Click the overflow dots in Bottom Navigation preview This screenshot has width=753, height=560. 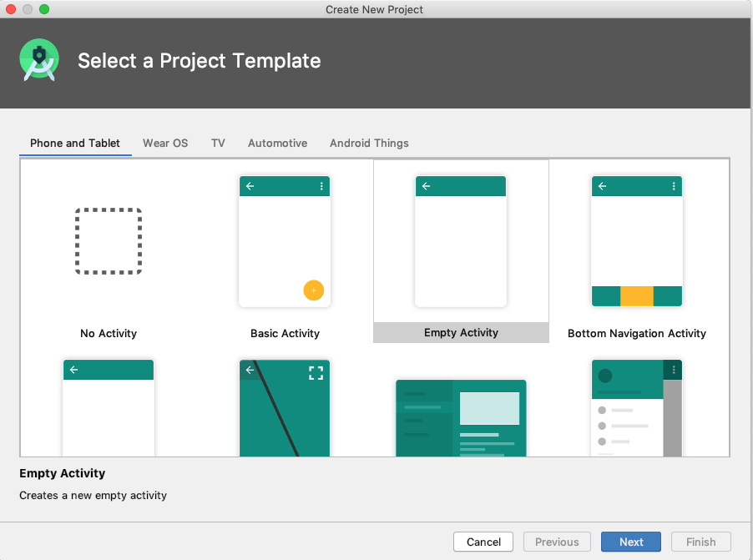[x=674, y=186]
